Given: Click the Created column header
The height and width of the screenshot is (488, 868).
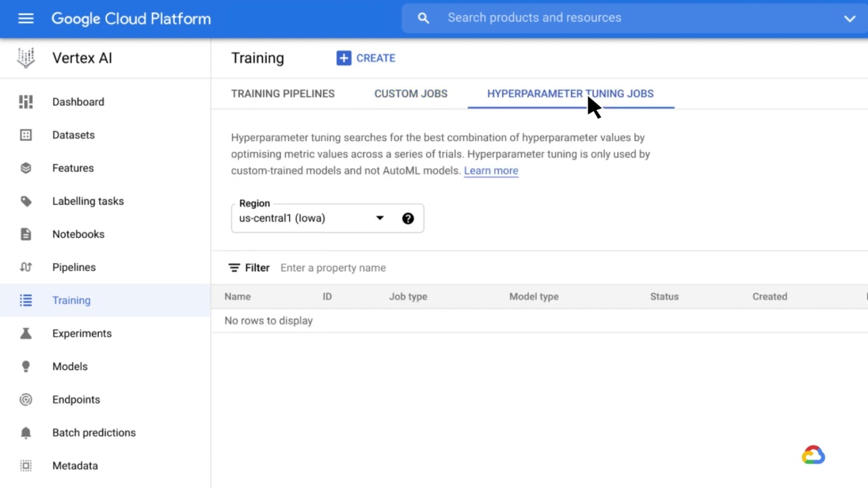Looking at the screenshot, I should (770, 297).
